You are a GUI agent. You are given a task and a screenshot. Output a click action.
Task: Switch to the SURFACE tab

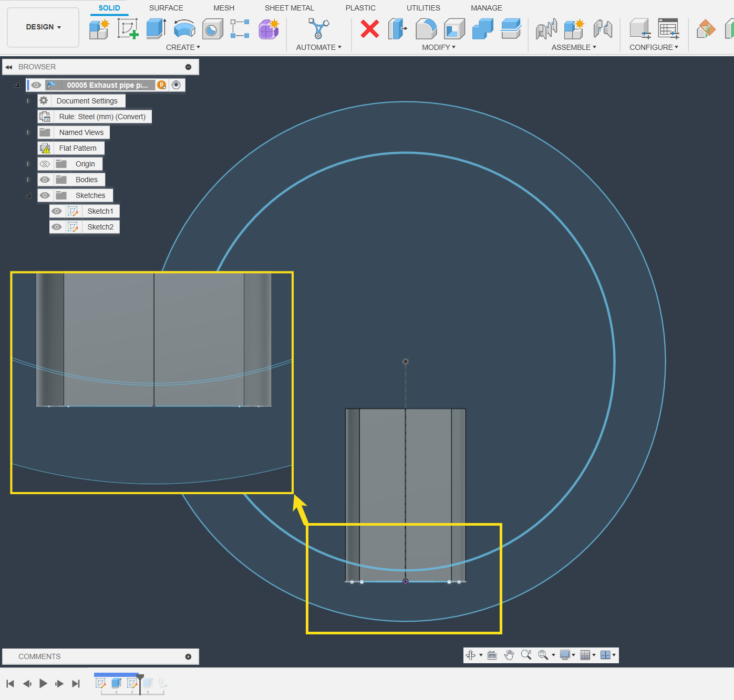coord(166,8)
